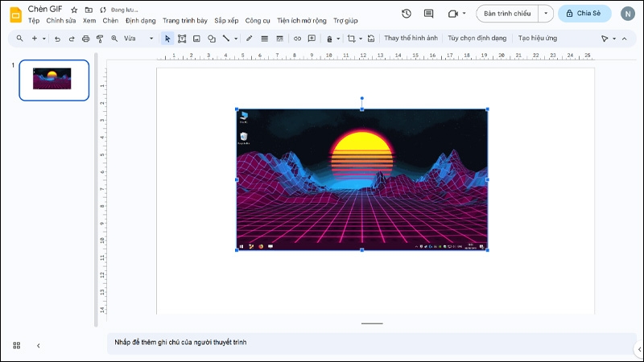
Task: Redo the last action
Action: click(x=72, y=39)
